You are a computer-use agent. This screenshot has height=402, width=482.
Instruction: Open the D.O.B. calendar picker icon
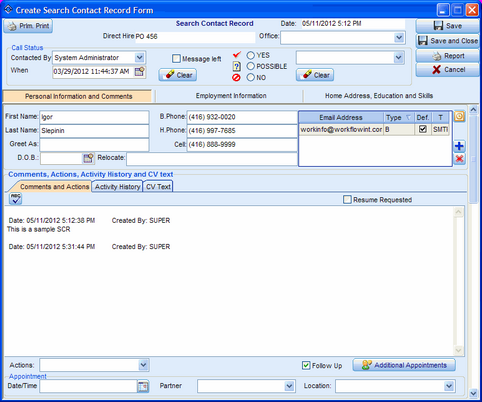click(88, 158)
